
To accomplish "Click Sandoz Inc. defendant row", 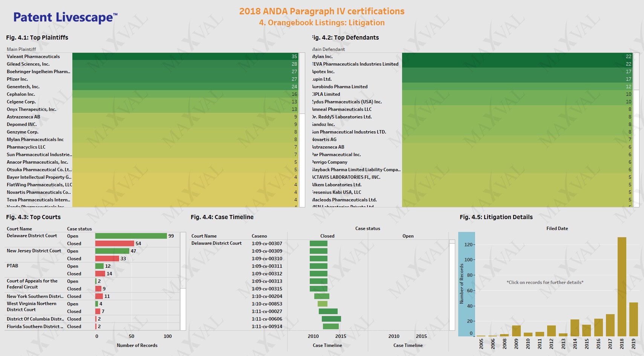I will click(x=472, y=124).
